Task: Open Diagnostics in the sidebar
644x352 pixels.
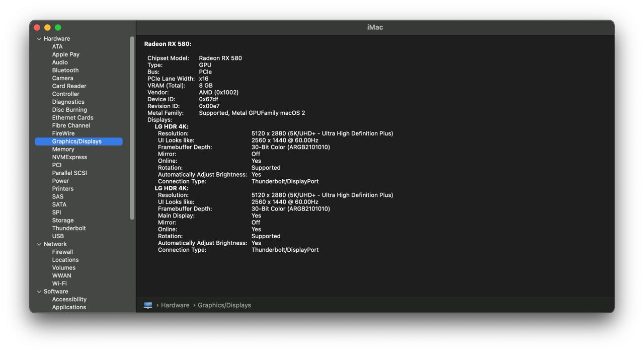Action: [68, 102]
